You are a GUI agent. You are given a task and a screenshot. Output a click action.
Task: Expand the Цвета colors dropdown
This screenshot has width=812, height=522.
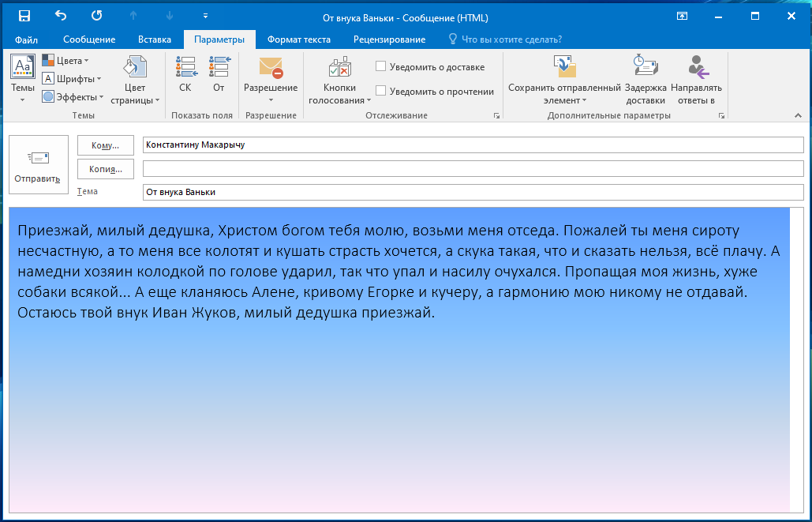click(x=65, y=61)
